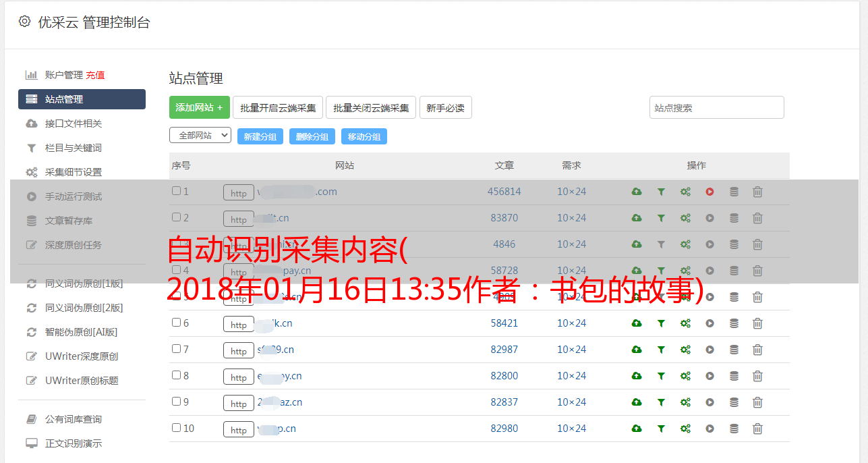868x463 pixels.
Task: Click the http badge in row 9
Action: (239, 403)
